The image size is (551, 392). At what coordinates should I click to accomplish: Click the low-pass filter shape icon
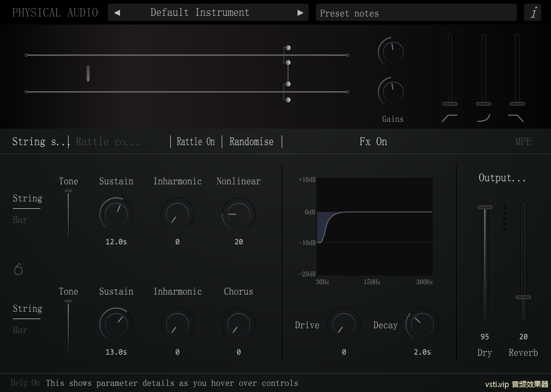[x=516, y=118]
